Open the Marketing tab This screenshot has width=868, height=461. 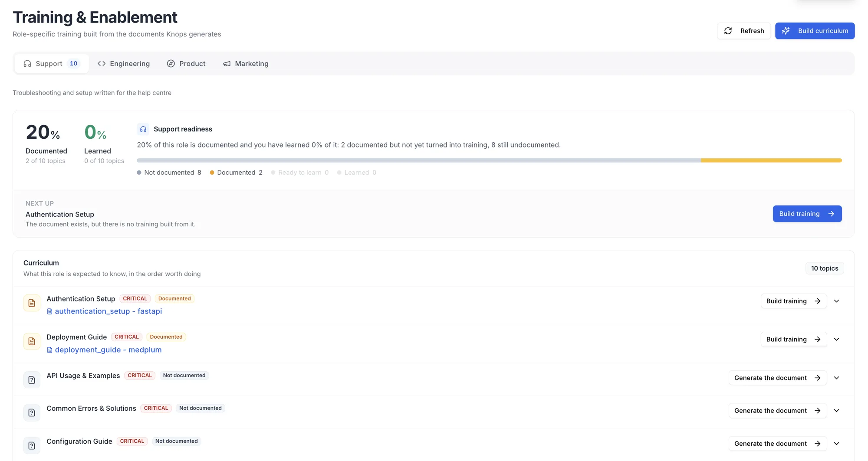point(246,64)
